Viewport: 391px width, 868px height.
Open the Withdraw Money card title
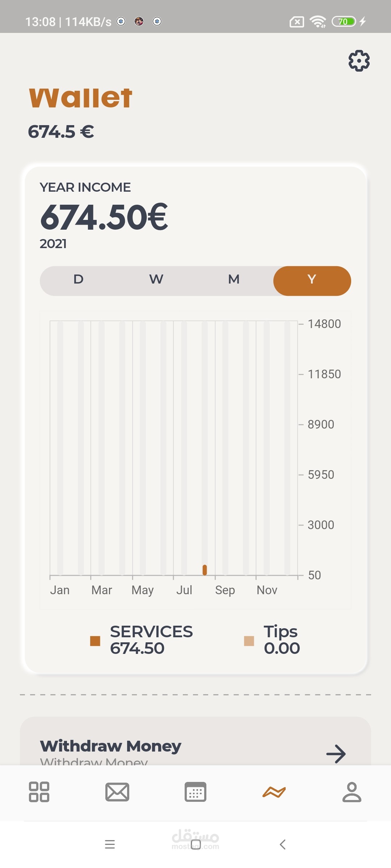tap(111, 746)
